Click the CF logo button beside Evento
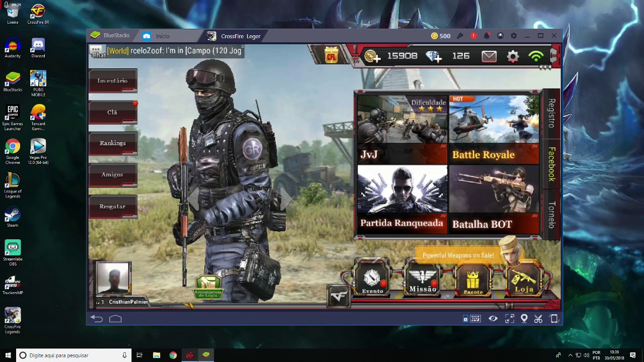 tap(338, 296)
